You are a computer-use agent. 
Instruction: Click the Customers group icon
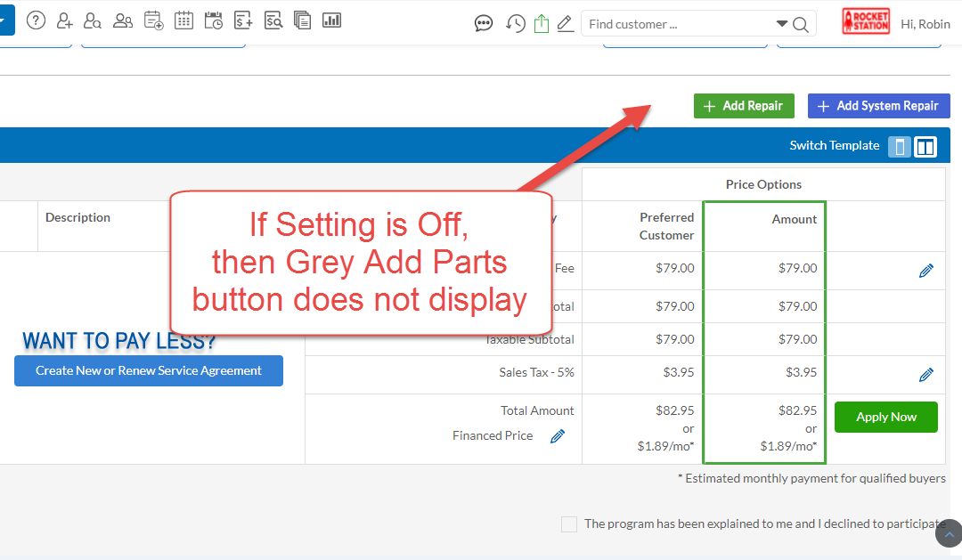(123, 20)
